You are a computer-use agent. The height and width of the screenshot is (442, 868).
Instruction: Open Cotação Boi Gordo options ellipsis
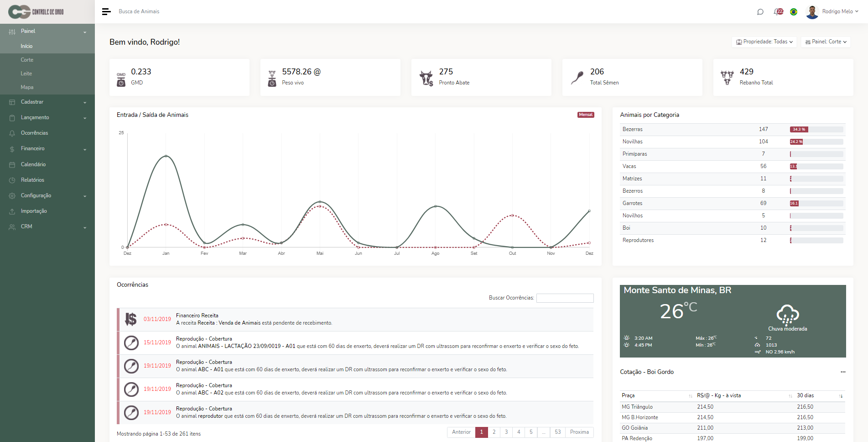843,372
